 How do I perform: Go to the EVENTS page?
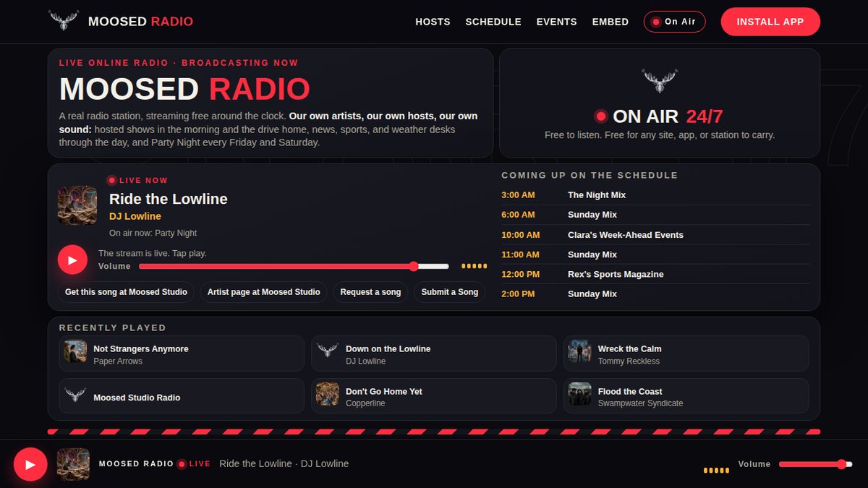556,22
